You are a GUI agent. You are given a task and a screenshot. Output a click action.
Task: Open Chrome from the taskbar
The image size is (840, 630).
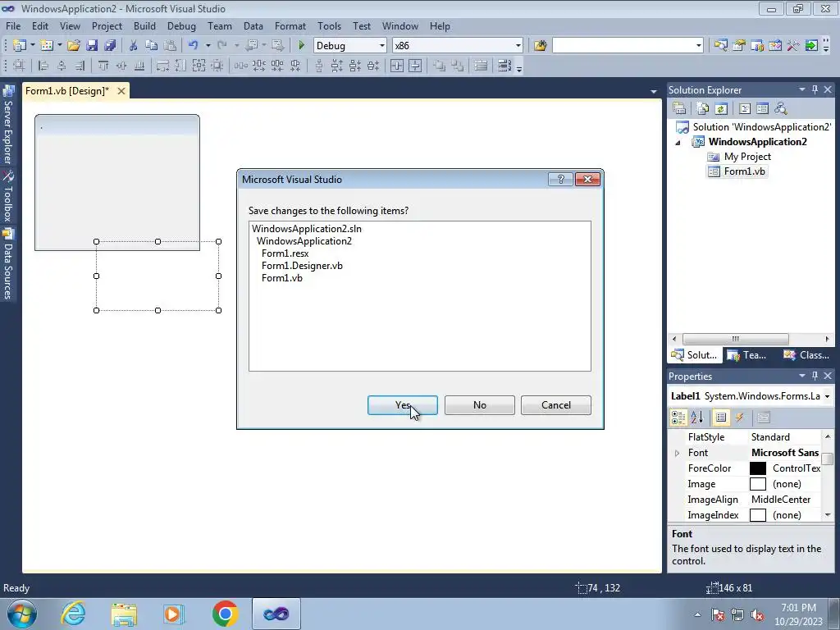pyautogui.click(x=225, y=614)
